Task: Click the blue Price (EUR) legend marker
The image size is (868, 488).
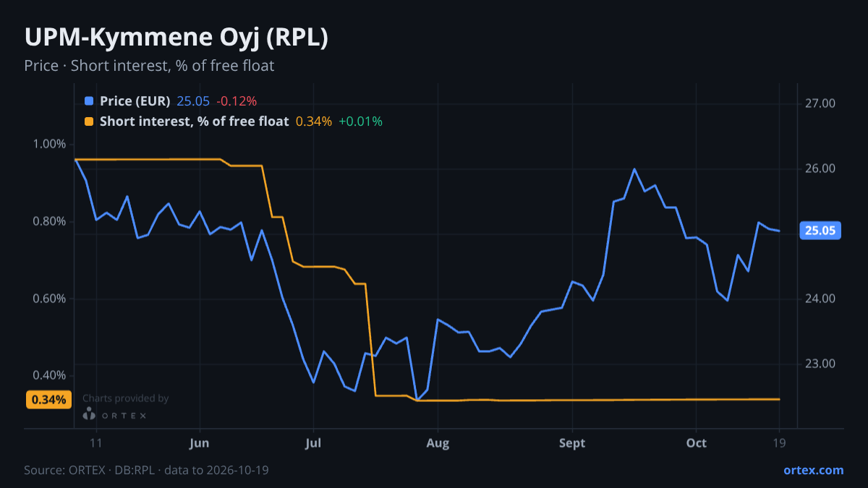Action: click(x=89, y=101)
